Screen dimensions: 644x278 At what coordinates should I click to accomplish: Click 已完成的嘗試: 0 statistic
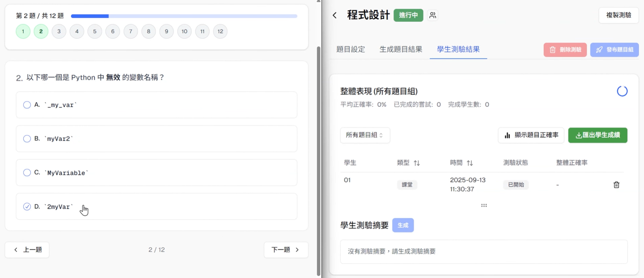pos(417,105)
